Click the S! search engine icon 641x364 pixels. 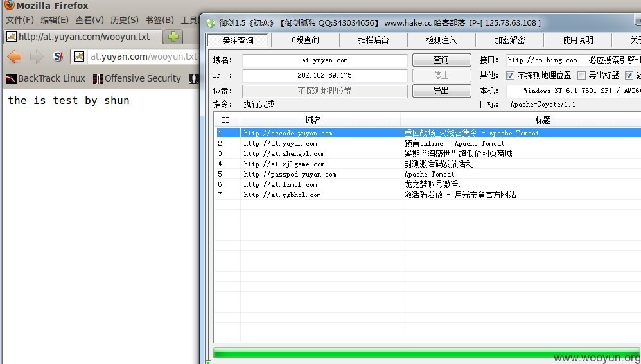58,56
